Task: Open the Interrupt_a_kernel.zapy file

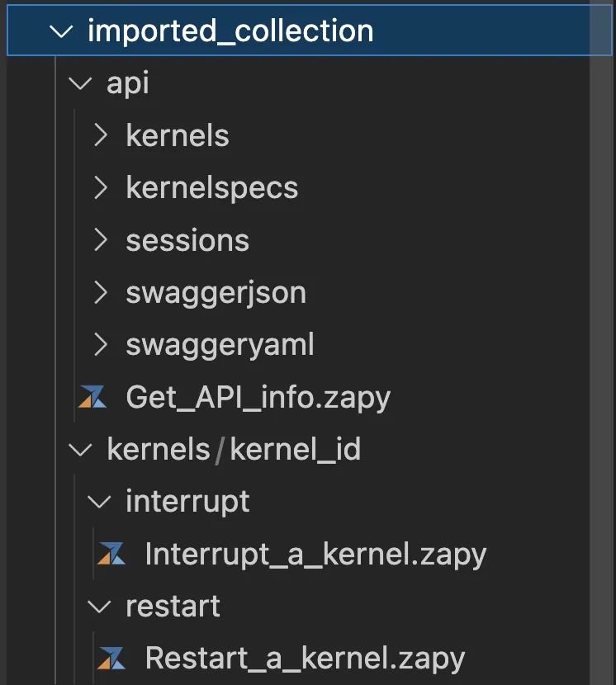Action: (315, 554)
